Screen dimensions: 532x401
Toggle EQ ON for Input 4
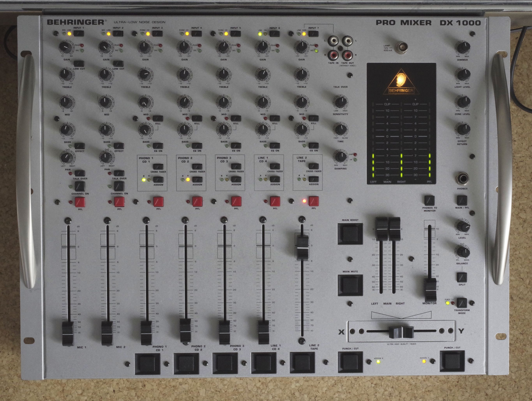pos(197,145)
